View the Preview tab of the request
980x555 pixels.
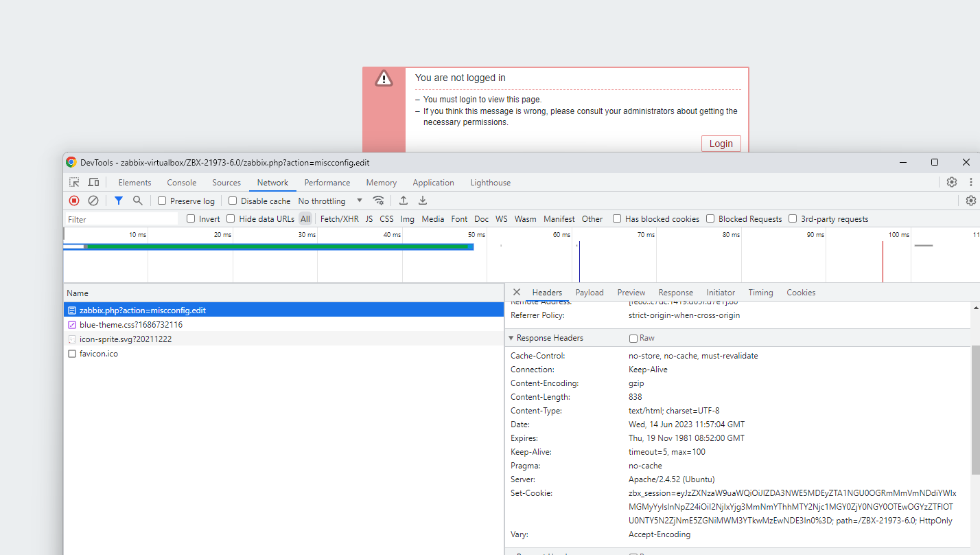tap(631, 292)
